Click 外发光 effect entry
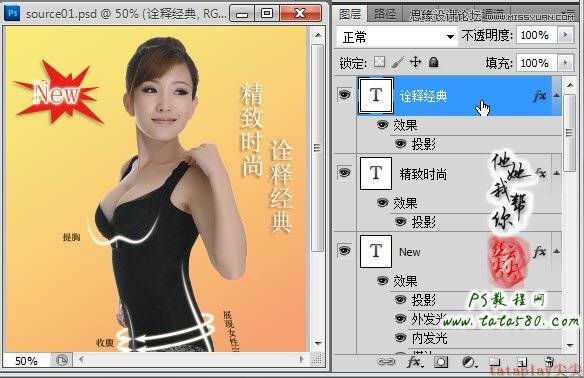Viewport: 584px width, 378px height. click(429, 319)
